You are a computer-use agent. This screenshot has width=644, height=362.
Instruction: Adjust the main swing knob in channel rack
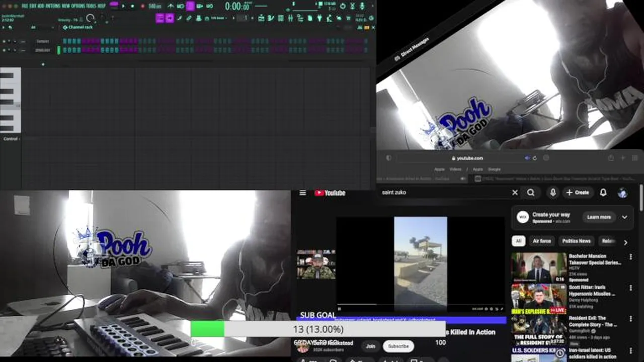tap(90, 19)
